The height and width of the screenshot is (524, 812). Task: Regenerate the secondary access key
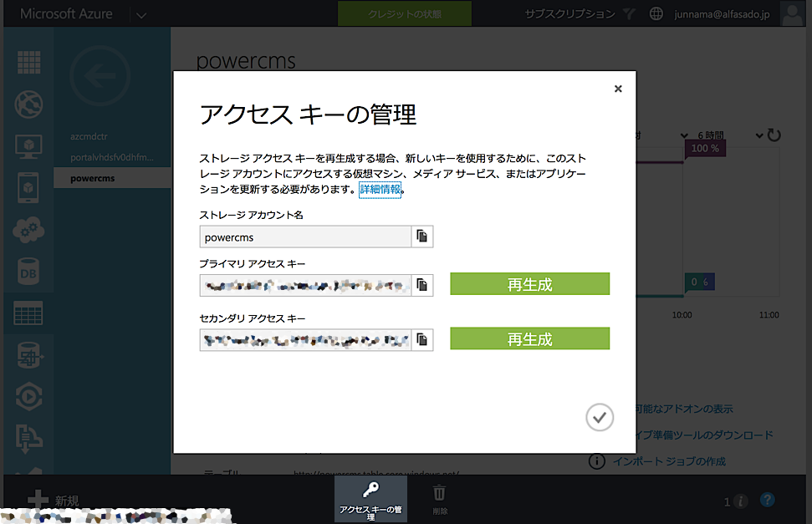tap(530, 338)
